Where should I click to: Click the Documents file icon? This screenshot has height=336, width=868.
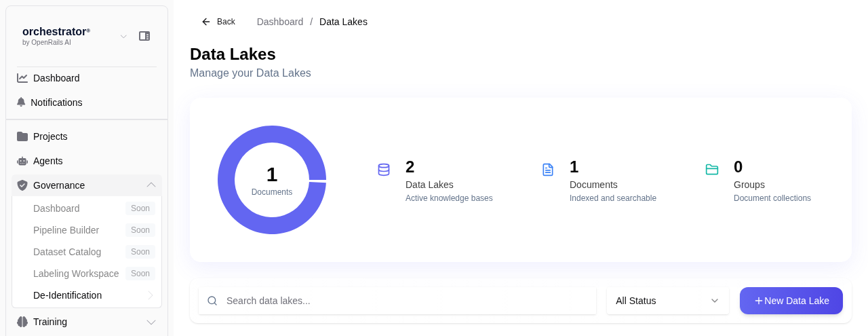[548, 170]
